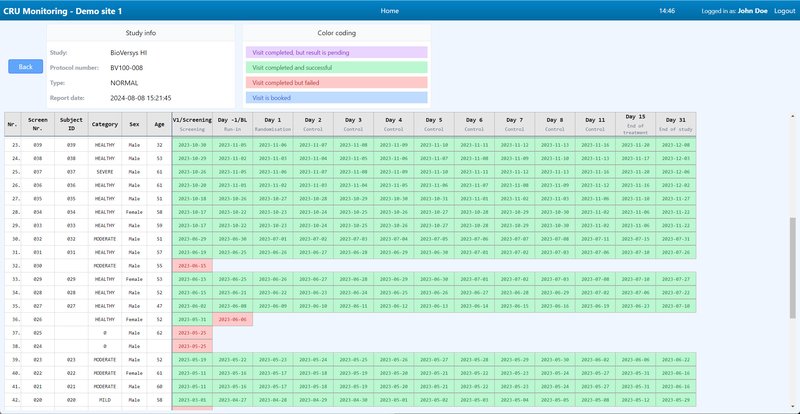Click the Back button
Viewport: 800px width, 414px height.
(x=25, y=67)
